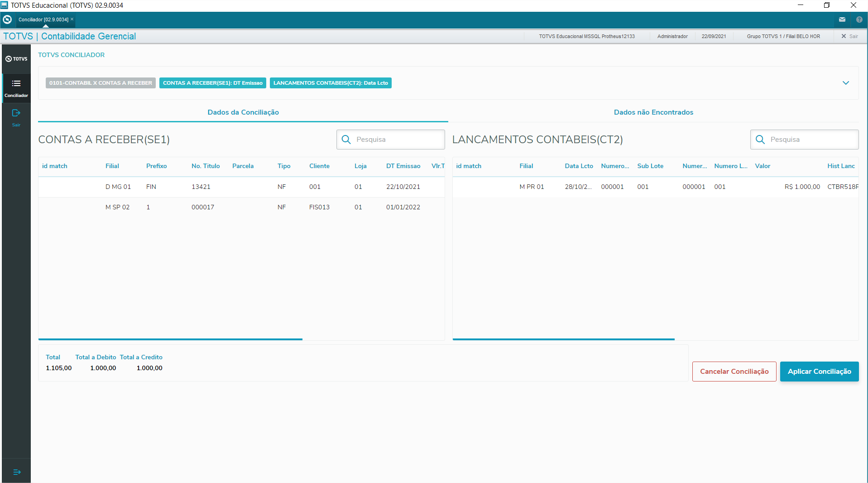
Task: Click the Administrador user label
Action: [672, 36]
